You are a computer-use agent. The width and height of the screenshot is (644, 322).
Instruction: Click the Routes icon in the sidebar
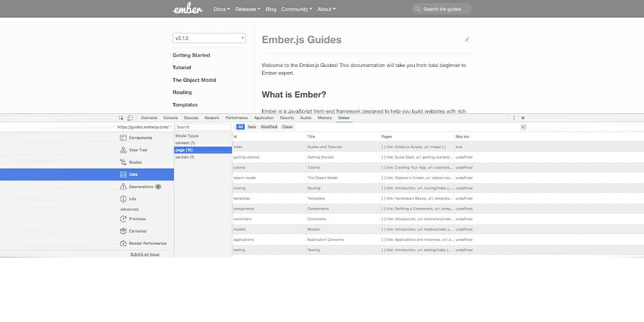coord(123,162)
